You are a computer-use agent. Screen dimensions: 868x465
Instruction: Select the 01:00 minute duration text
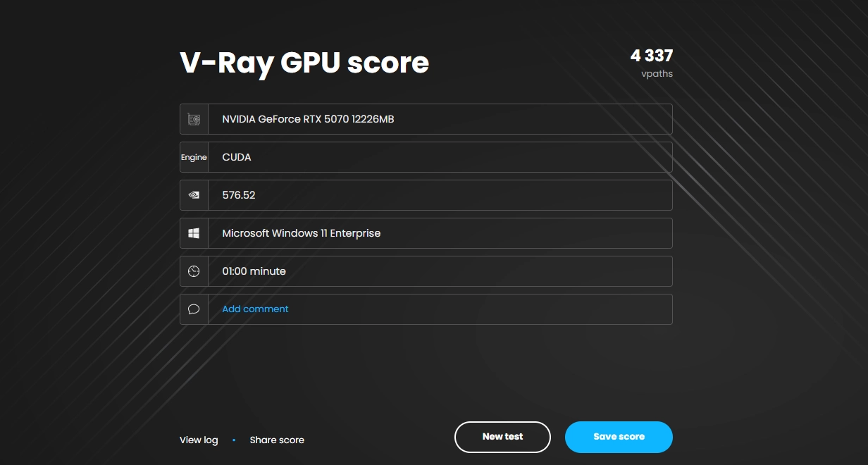coord(254,271)
